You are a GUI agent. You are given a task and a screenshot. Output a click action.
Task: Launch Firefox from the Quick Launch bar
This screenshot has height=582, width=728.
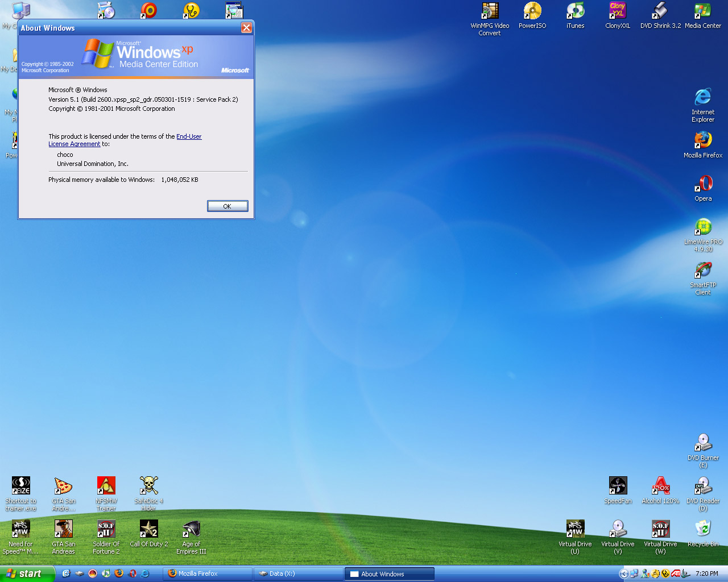119,573
